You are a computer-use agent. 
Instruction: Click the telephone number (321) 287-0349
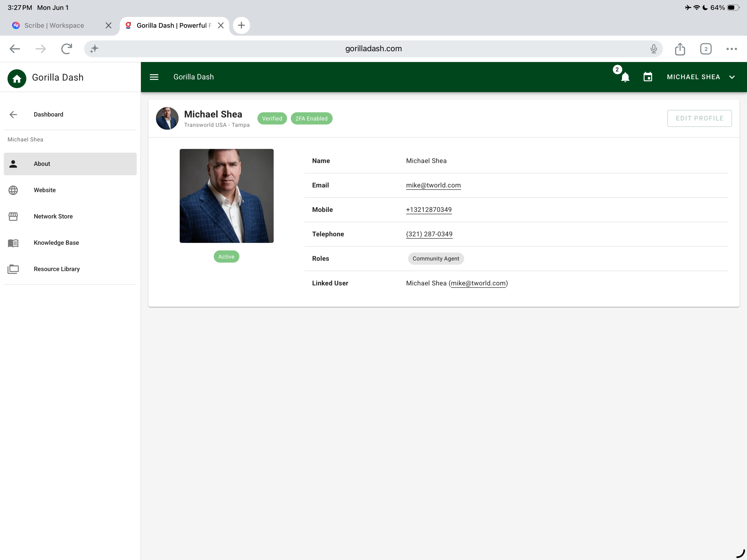click(429, 234)
